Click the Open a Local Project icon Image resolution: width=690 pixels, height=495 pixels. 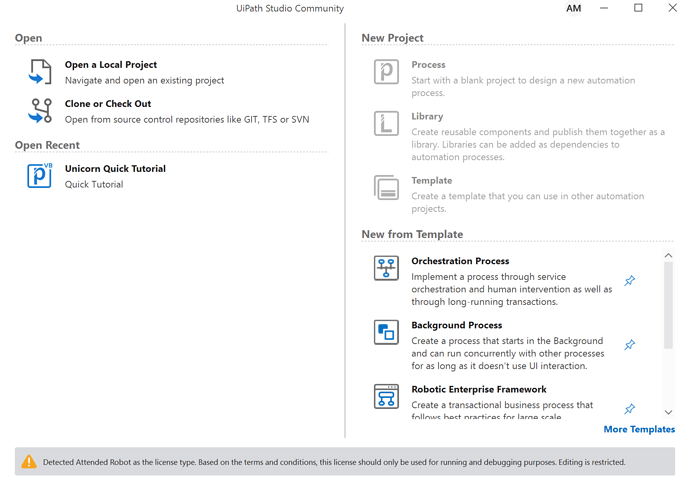coord(40,72)
